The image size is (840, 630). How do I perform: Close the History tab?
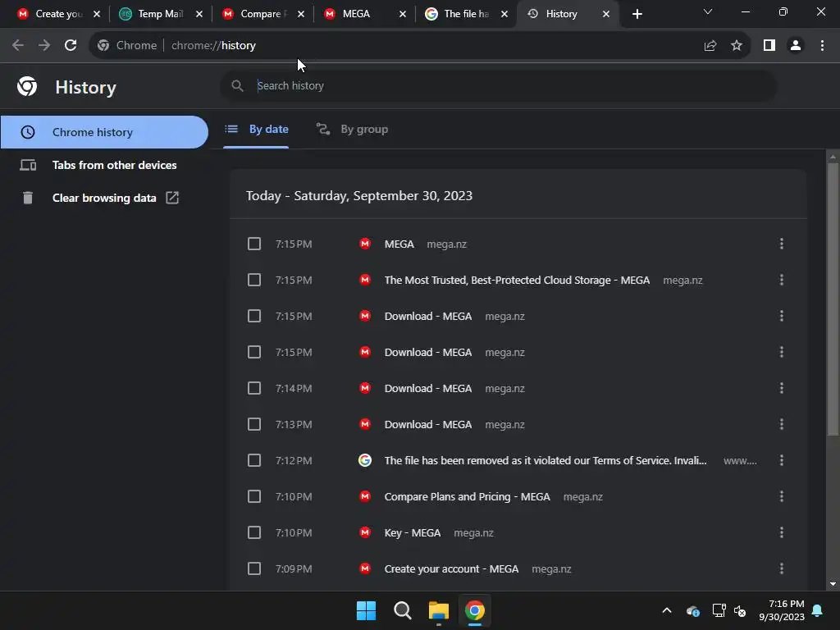click(606, 14)
